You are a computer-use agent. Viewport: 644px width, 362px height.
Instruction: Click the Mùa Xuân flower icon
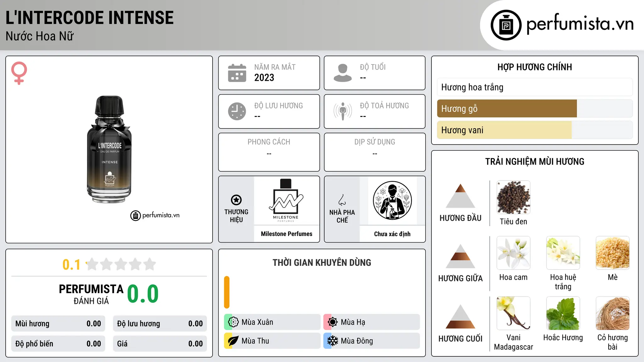tap(233, 322)
